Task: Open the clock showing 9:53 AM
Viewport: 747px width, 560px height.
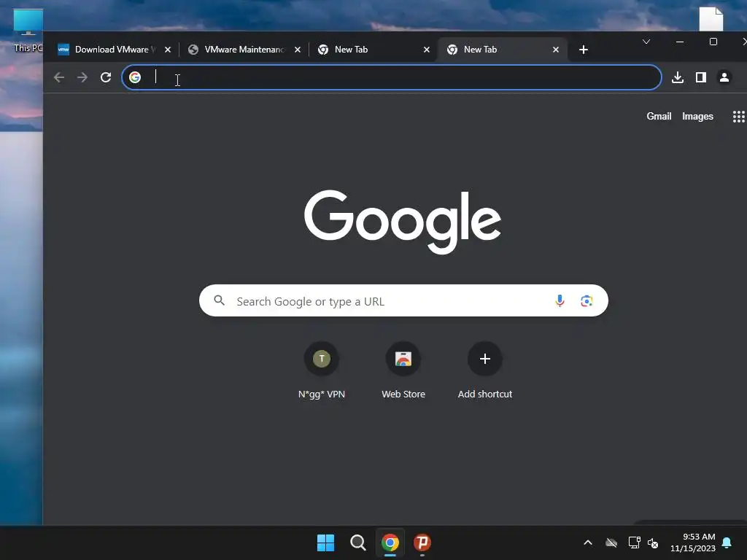Action: (x=693, y=542)
